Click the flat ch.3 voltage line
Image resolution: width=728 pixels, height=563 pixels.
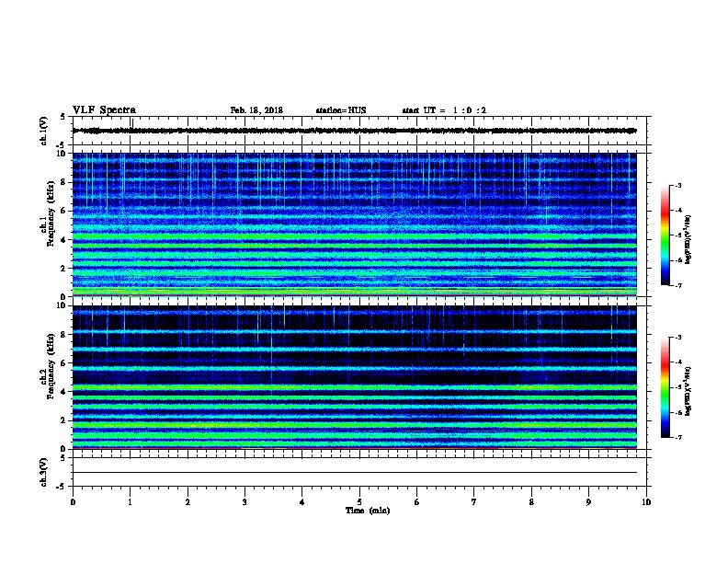(355, 473)
